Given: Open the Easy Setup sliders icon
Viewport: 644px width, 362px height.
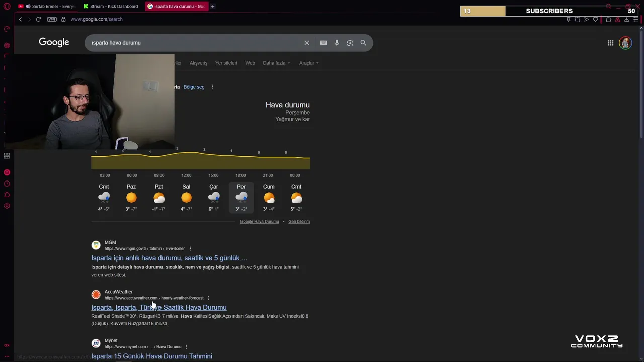Looking at the screenshot, I should pos(635,19).
